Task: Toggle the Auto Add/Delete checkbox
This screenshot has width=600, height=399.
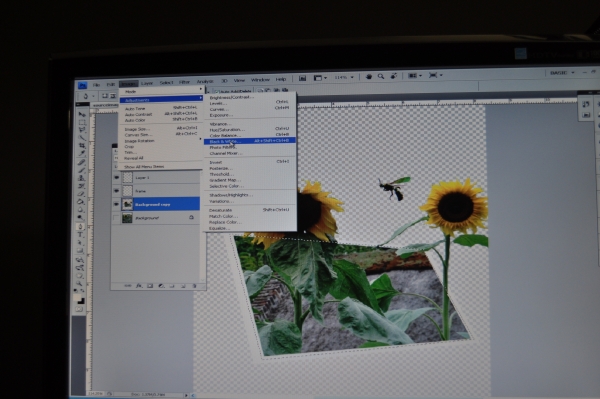Action: click(x=217, y=92)
